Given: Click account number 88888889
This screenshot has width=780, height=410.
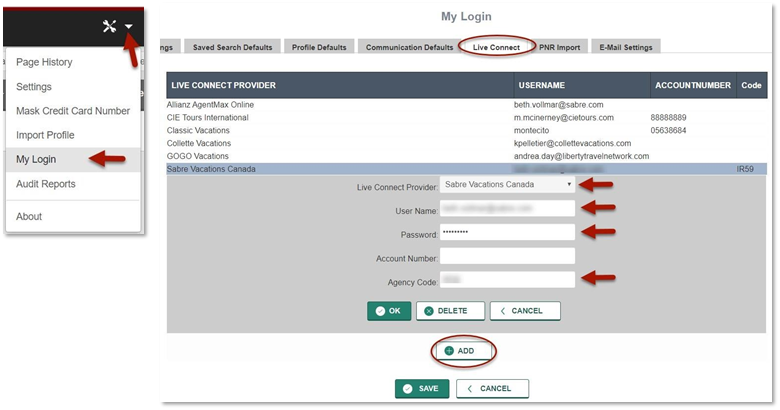Looking at the screenshot, I should pyautogui.click(x=668, y=117).
